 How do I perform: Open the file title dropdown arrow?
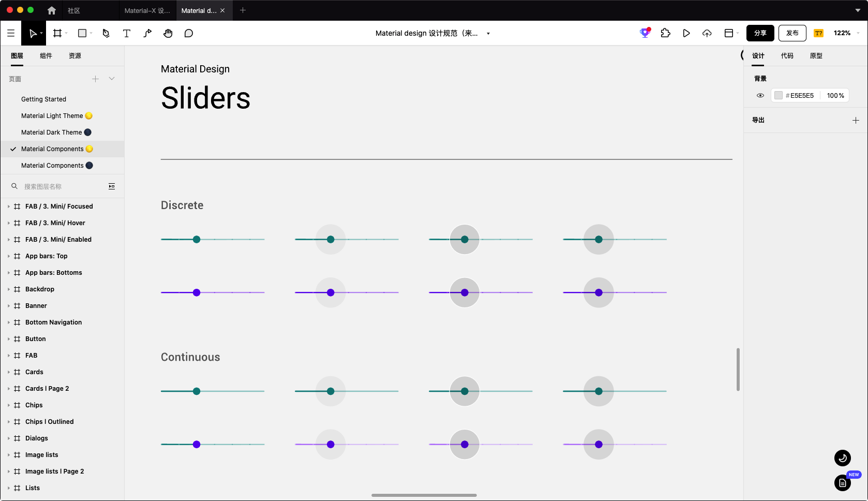point(488,34)
